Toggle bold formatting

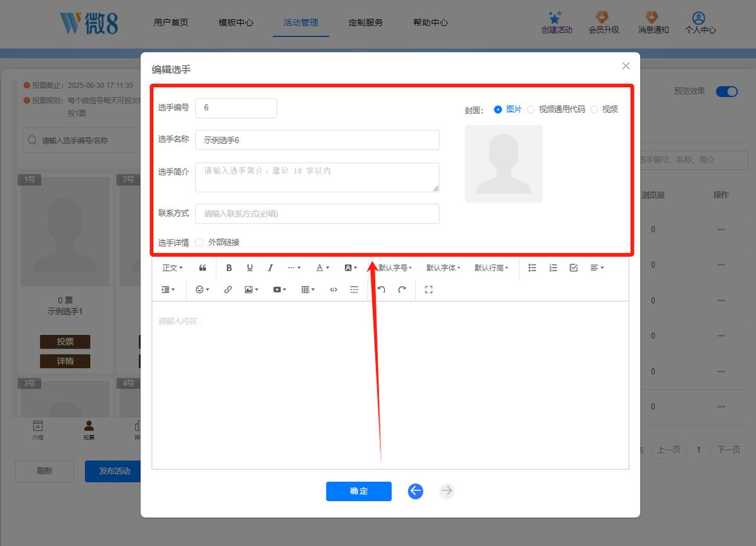pyautogui.click(x=229, y=268)
